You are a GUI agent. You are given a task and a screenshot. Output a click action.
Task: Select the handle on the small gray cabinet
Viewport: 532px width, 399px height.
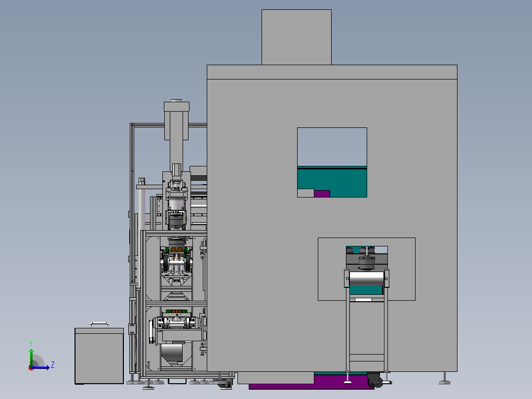[x=99, y=324]
